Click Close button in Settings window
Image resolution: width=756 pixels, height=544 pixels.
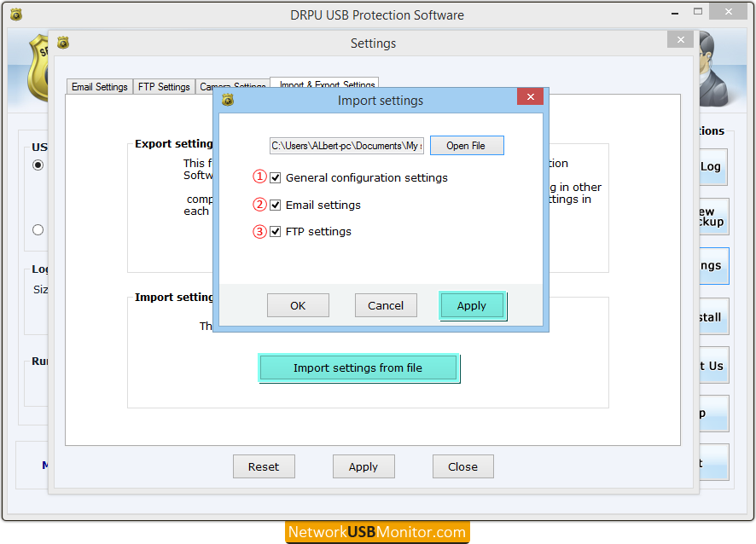462,466
